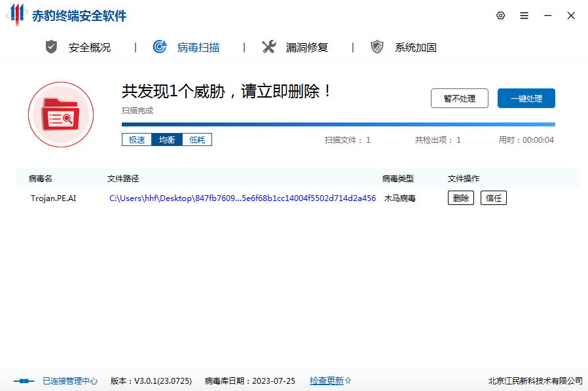
Task: Click 检查更新 link
Action: [x=326, y=381]
